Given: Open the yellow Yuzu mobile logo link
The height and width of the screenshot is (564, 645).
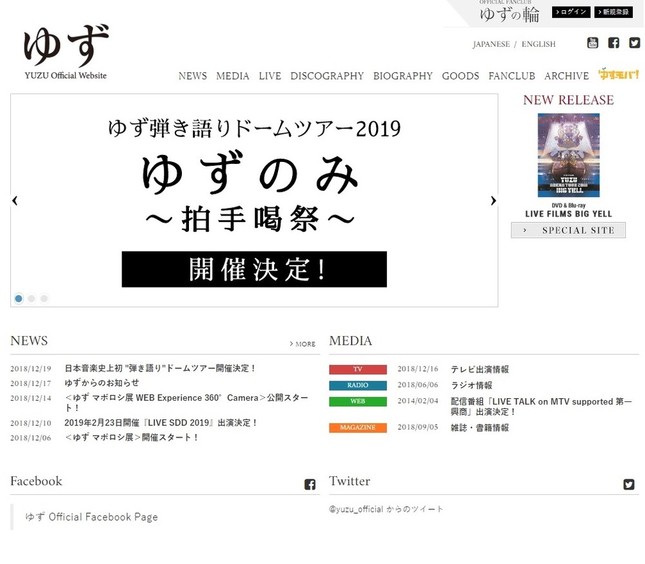Looking at the screenshot, I should click(x=619, y=75).
